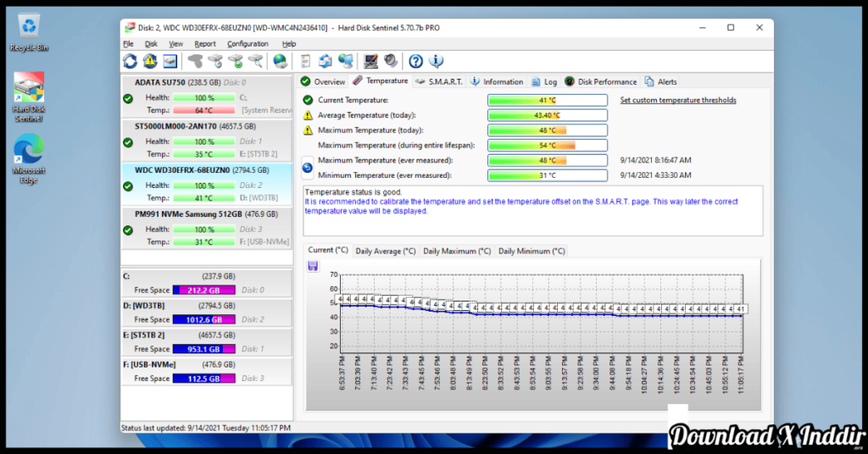This screenshot has height=454, width=868.
Task: Select the PM991 NVMe Samsung 512GB disk
Action: (207, 228)
